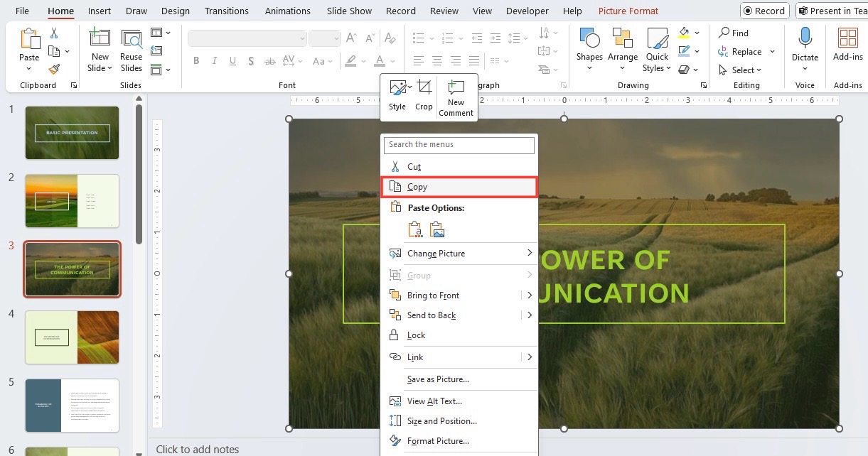Toggle the Italic formatting button

point(215,61)
